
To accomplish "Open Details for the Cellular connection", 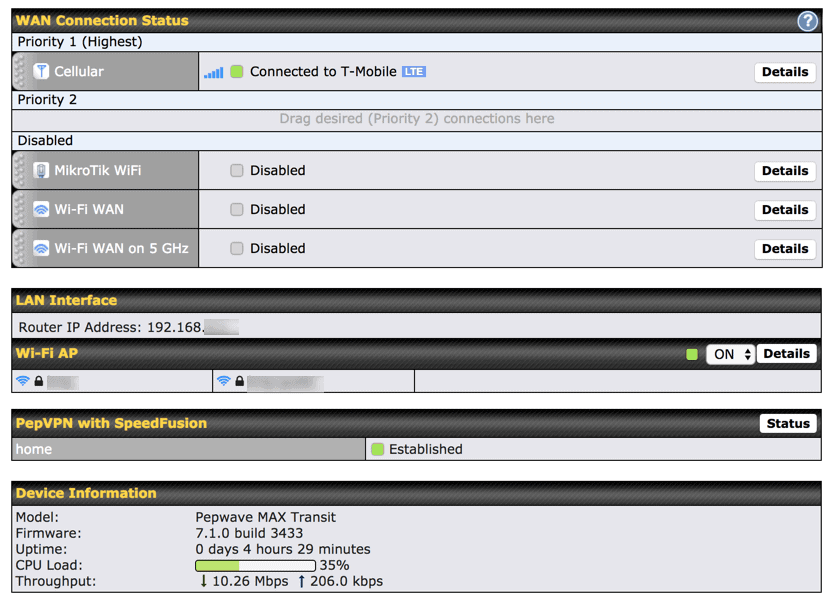I will coord(785,72).
